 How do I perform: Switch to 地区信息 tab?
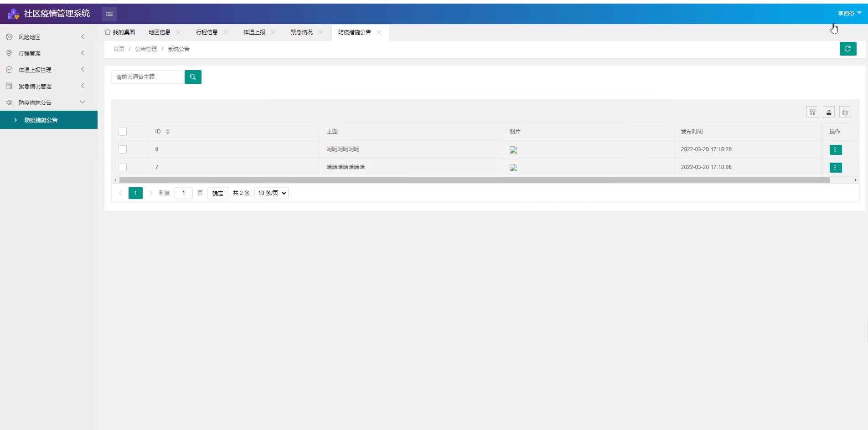(160, 32)
